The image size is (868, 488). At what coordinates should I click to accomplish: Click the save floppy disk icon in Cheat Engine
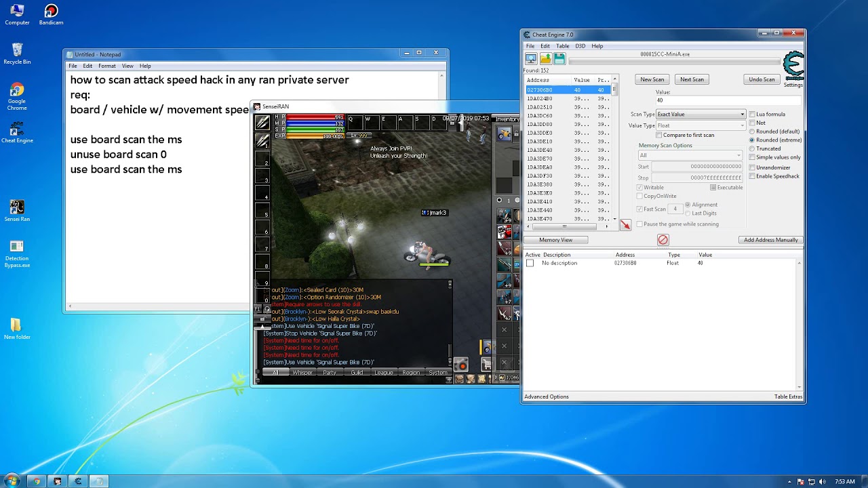pyautogui.click(x=559, y=59)
